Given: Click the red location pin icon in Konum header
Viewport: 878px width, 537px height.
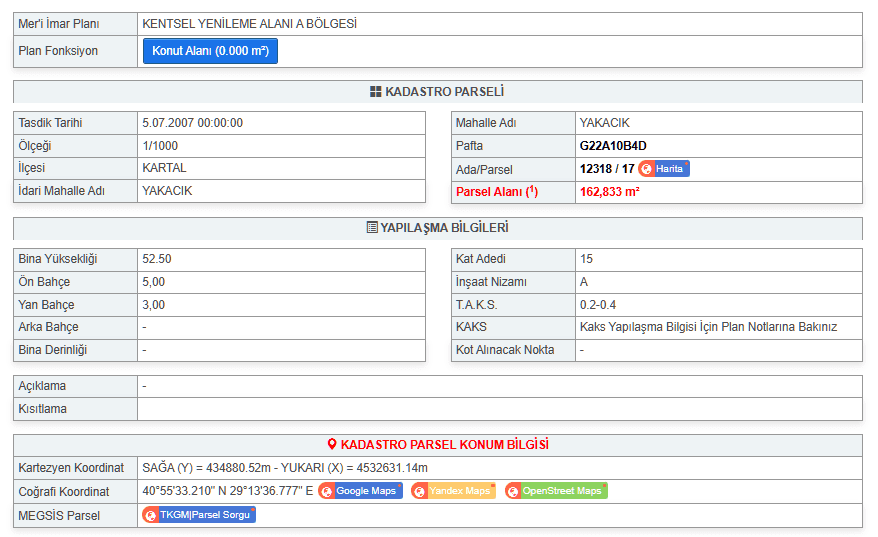Looking at the screenshot, I should pos(332,445).
